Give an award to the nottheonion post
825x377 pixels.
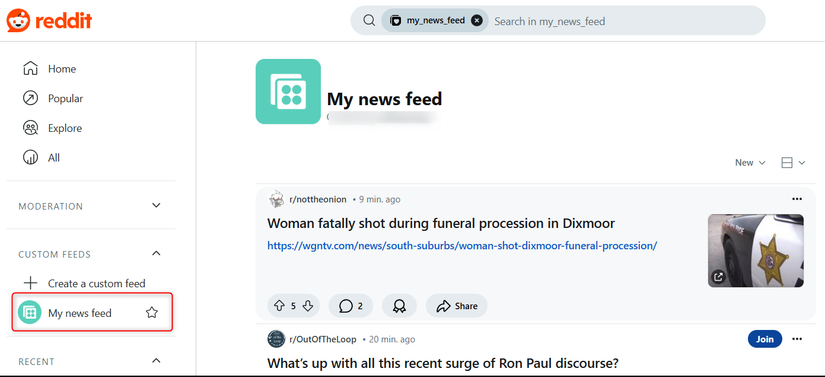point(399,306)
